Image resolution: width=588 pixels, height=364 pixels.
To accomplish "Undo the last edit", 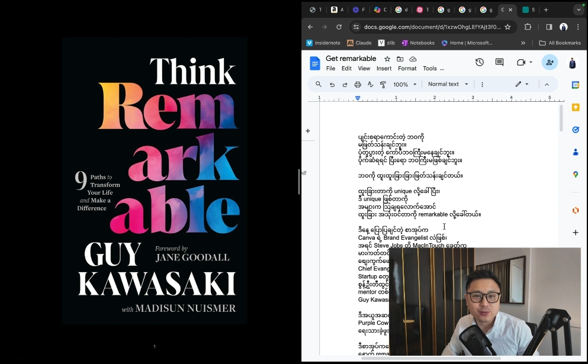I will 332,85.
